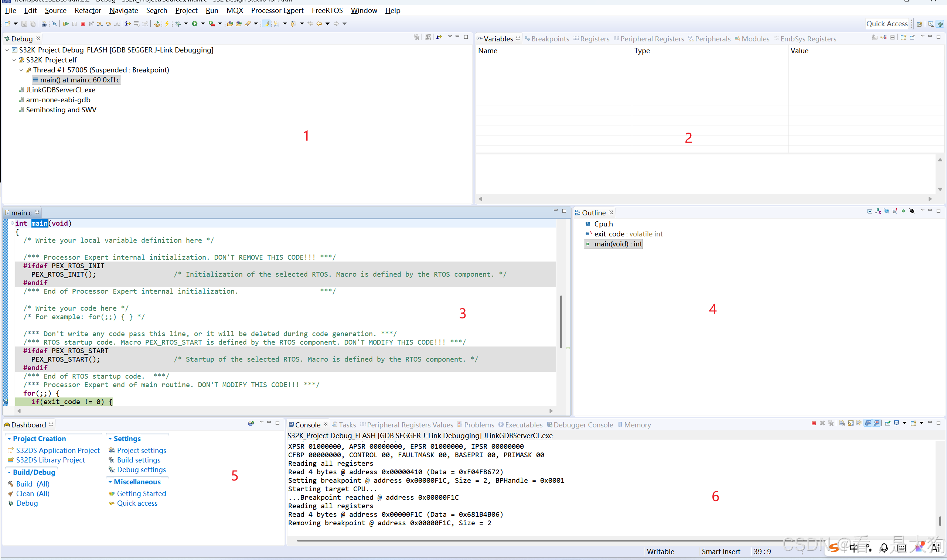Image resolution: width=947 pixels, height=560 pixels.
Task: Click the Flash lightning bolt toolbar icon
Action: point(167,24)
